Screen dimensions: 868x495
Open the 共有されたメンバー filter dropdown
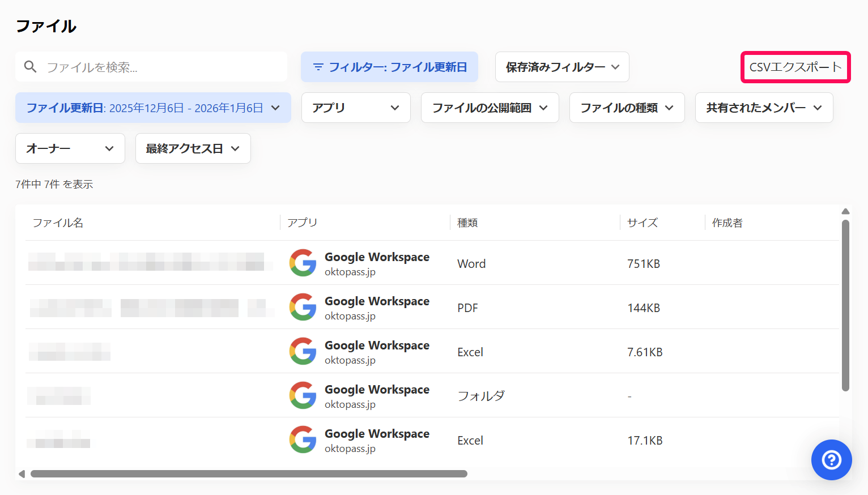(764, 108)
